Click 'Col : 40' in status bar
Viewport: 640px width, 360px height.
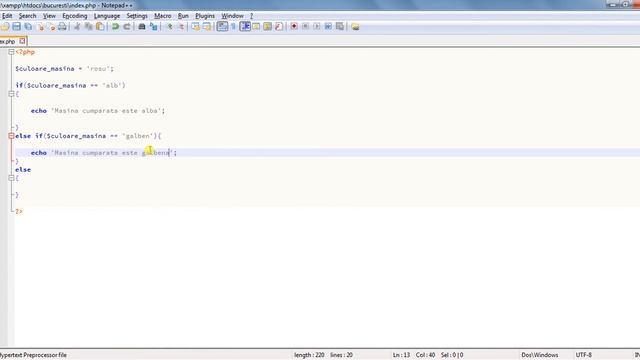[425, 355]
